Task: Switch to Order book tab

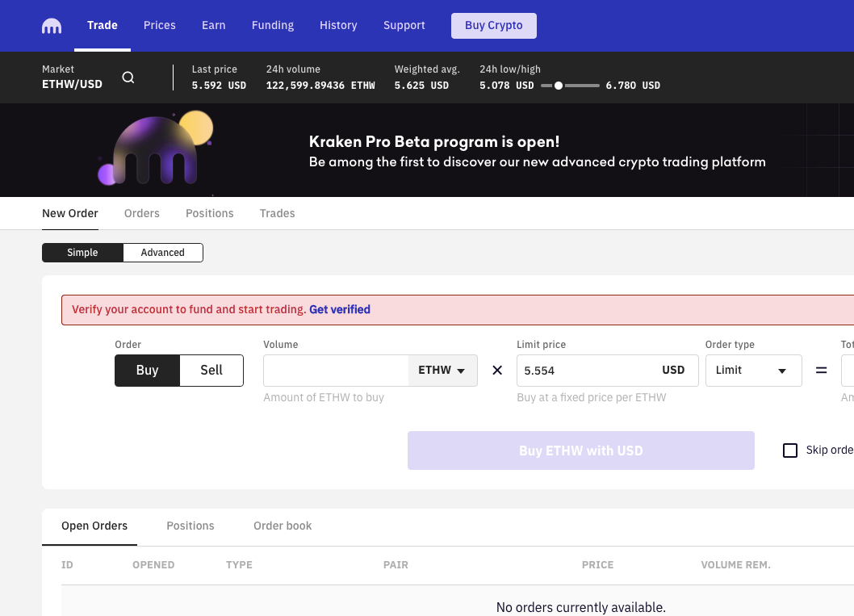Action: [283, 526]
